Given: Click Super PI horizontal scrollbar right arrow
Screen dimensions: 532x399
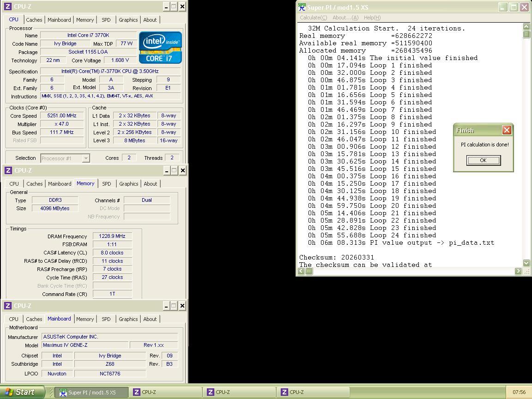Looking at the screenshot, I should 518,271.
